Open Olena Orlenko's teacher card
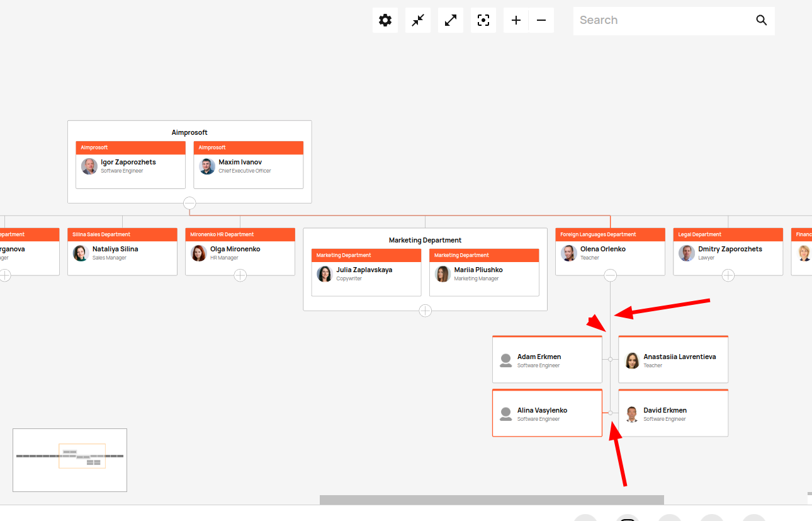This screenshot has height=521, width=812. tap(610, 252)
